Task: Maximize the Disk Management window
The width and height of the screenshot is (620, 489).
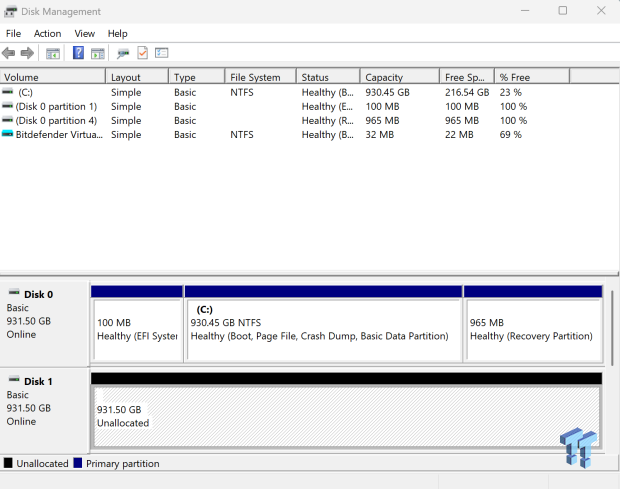Action: 563,11
